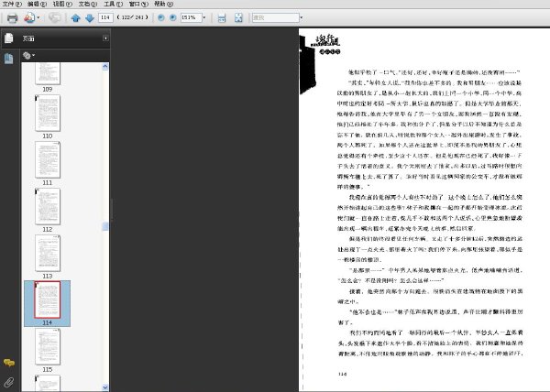This screenshot has width=550, height=392.
Task: Enable scrolling fit-width page mode icon
Action: coord(222,18)
